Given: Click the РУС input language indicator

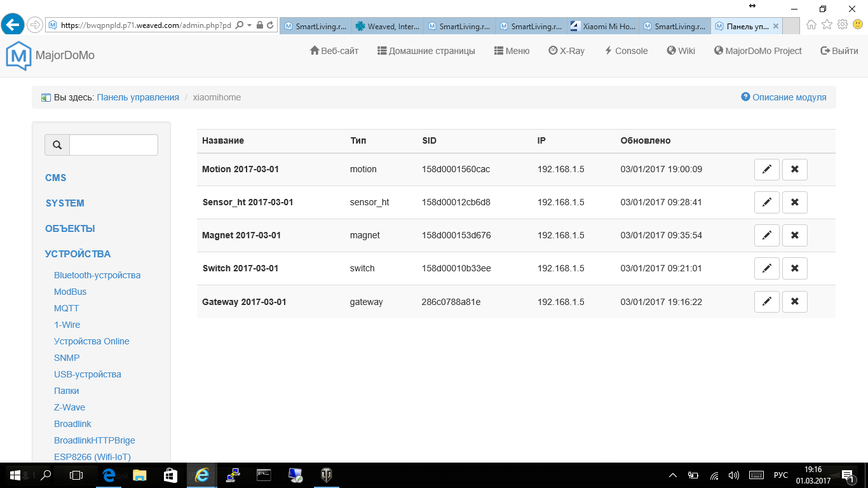Looking at the screenshot, I should pyautogui.click(x=781, y=475).
